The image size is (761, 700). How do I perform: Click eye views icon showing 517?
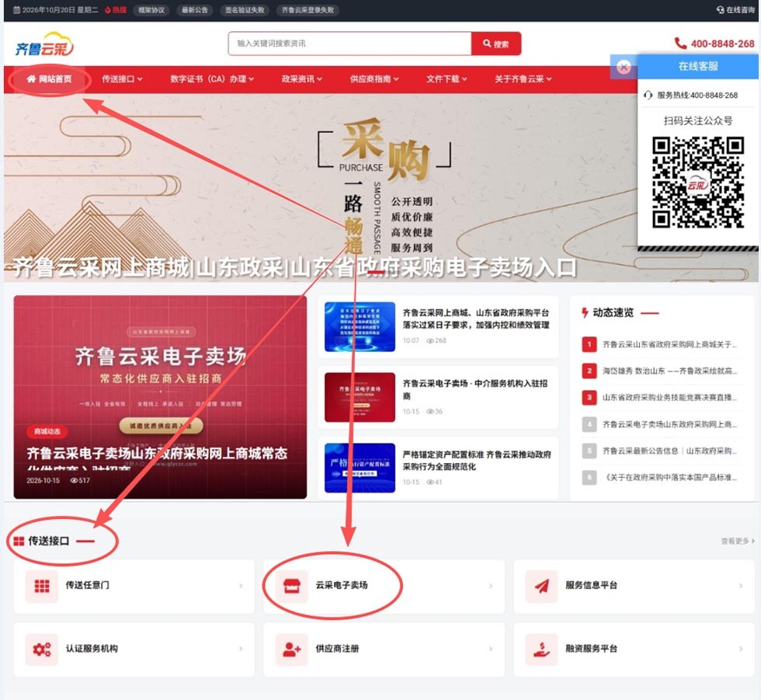click(74, 481)
